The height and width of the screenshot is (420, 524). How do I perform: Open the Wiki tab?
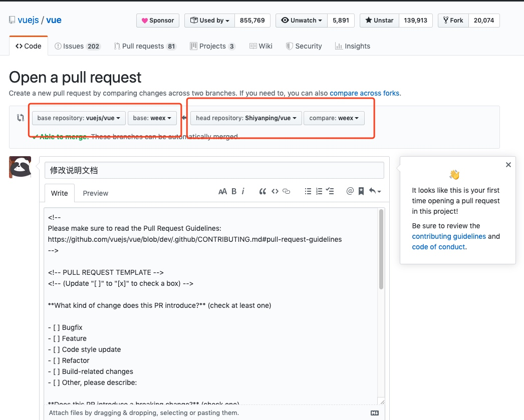pyautogui.click(x=260, y=46)
